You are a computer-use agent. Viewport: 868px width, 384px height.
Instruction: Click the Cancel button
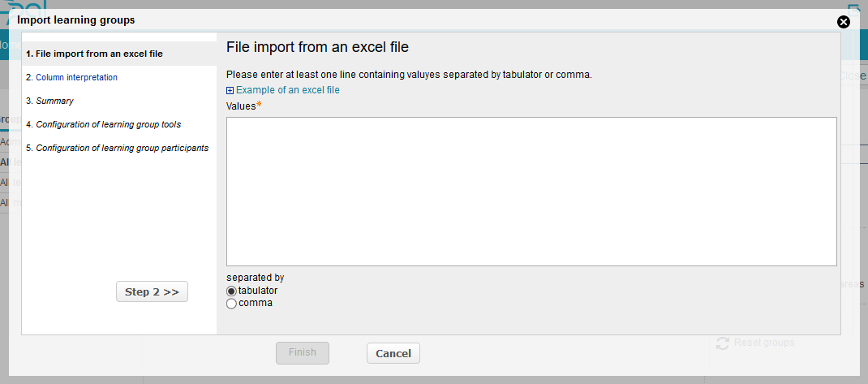click(x=393, y=353)
